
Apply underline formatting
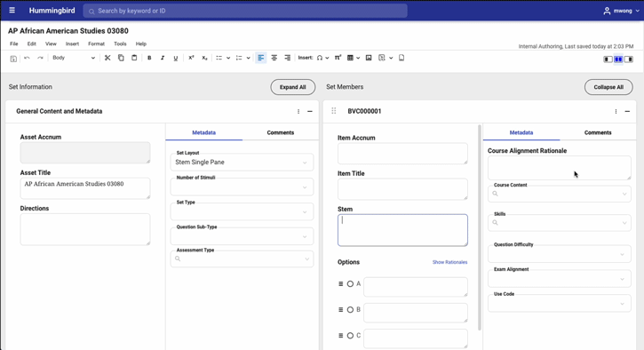coord(176,58)
